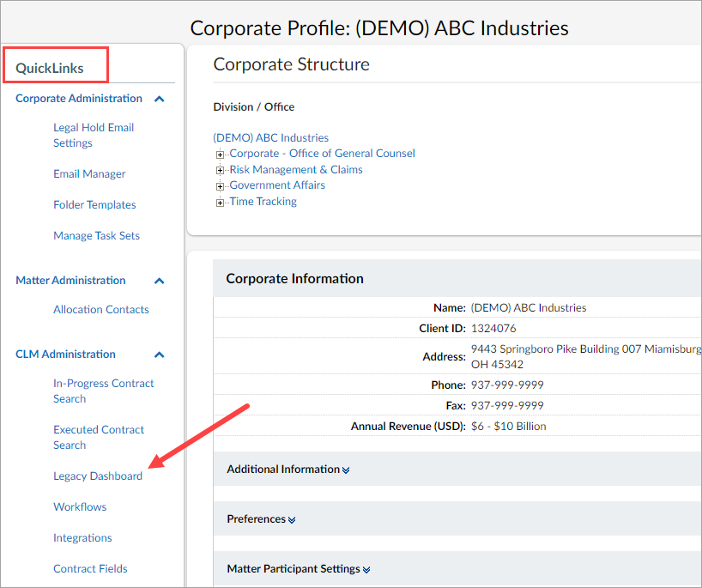The width and height of the screenshot is (702, 588).
Task: Expand the Time Tracking tree node
Action: pyautogui.click(x=220, y=201)
